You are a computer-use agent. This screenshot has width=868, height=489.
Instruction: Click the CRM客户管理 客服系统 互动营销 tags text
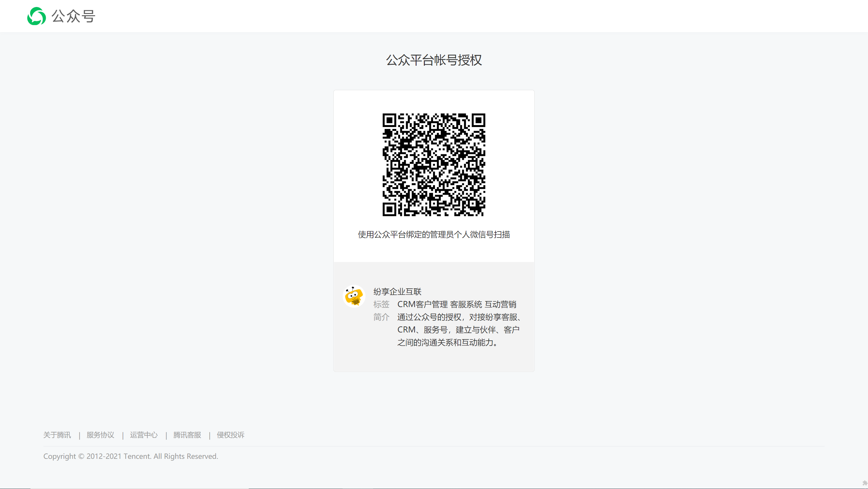tap(457, 304)
